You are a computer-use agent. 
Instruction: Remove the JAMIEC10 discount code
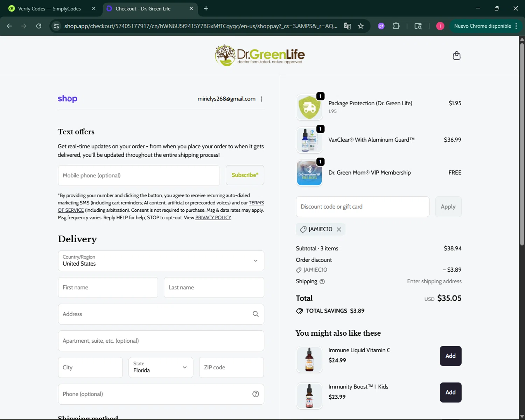(x=339, y=229)
